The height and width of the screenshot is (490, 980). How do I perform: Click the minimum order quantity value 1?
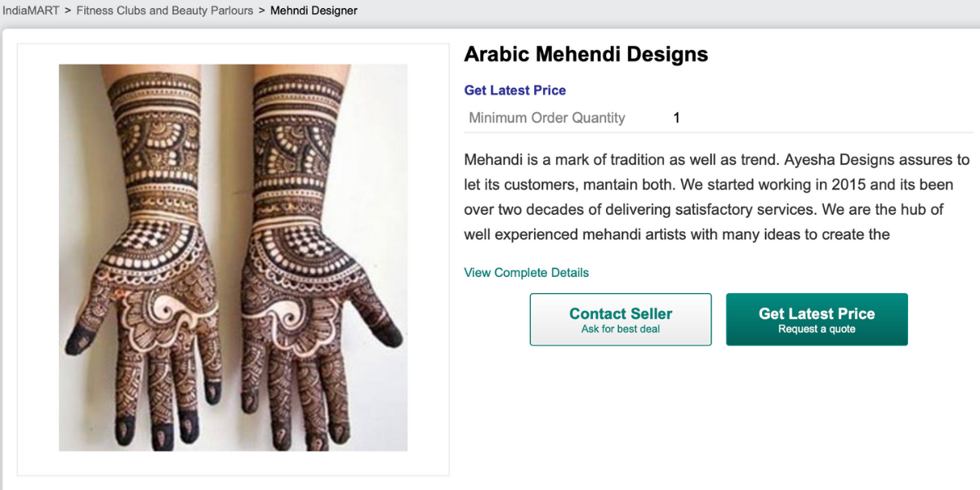pyautogui.click(x=676, y=118)
